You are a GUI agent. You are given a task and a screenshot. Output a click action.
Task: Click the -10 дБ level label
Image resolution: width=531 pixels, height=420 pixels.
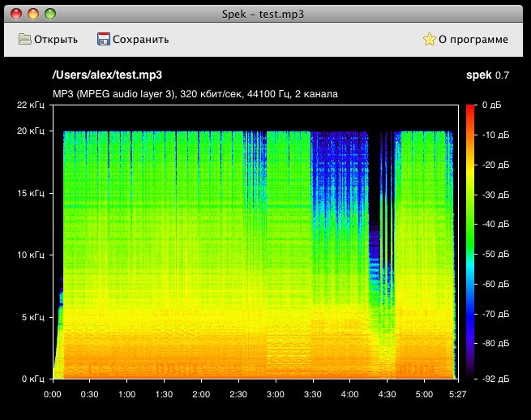(496, 135)
